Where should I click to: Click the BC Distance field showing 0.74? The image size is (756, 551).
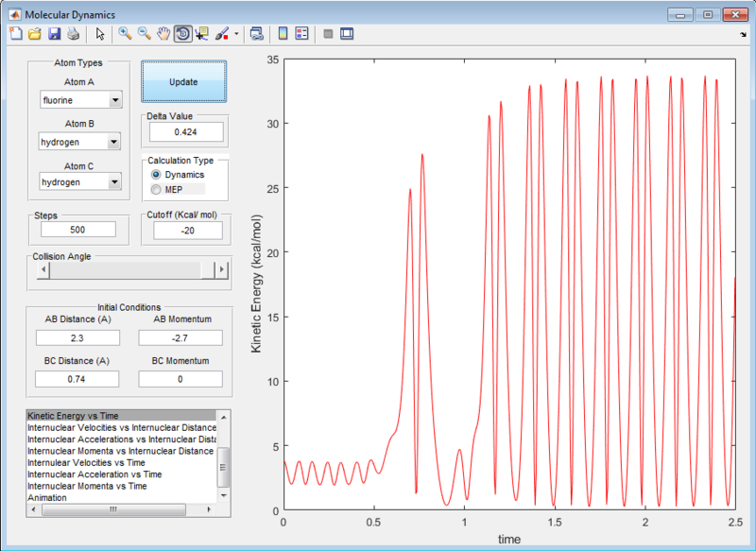pyautogui.click(x=77, y=379)
